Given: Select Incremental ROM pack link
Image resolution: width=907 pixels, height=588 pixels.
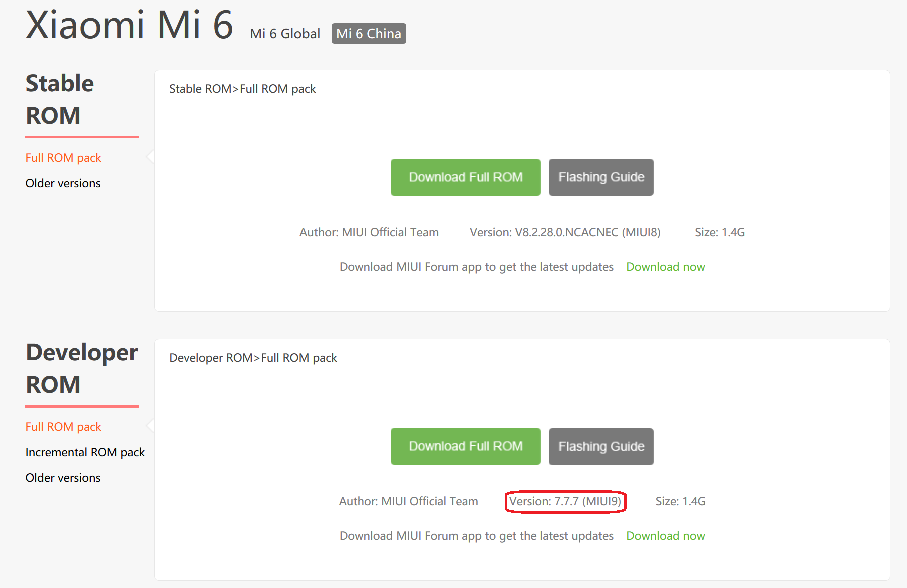Looking at the screenshot, I should click(85, 452).
